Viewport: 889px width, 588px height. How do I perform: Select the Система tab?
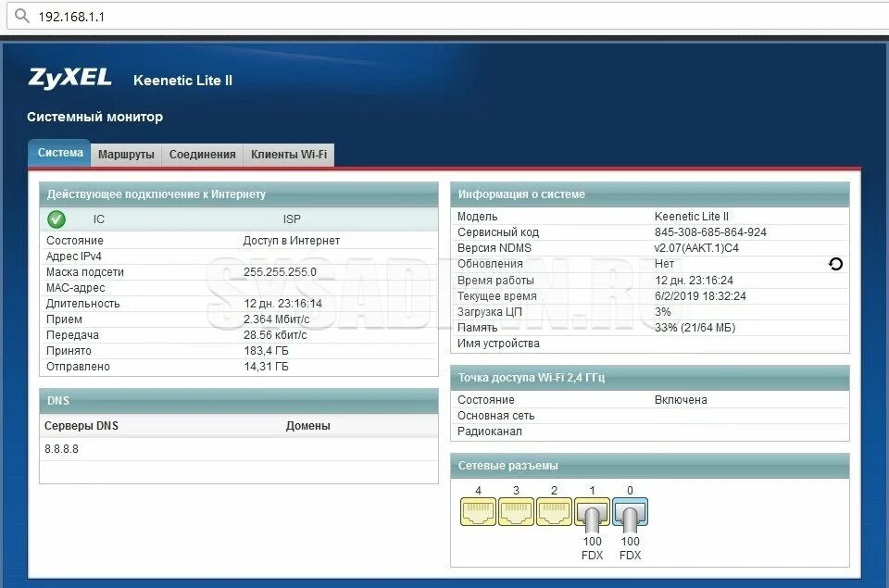coord(58,153)
